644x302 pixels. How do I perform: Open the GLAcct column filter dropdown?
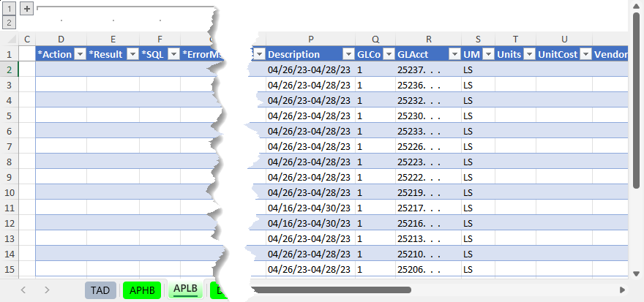coord(454,54)
